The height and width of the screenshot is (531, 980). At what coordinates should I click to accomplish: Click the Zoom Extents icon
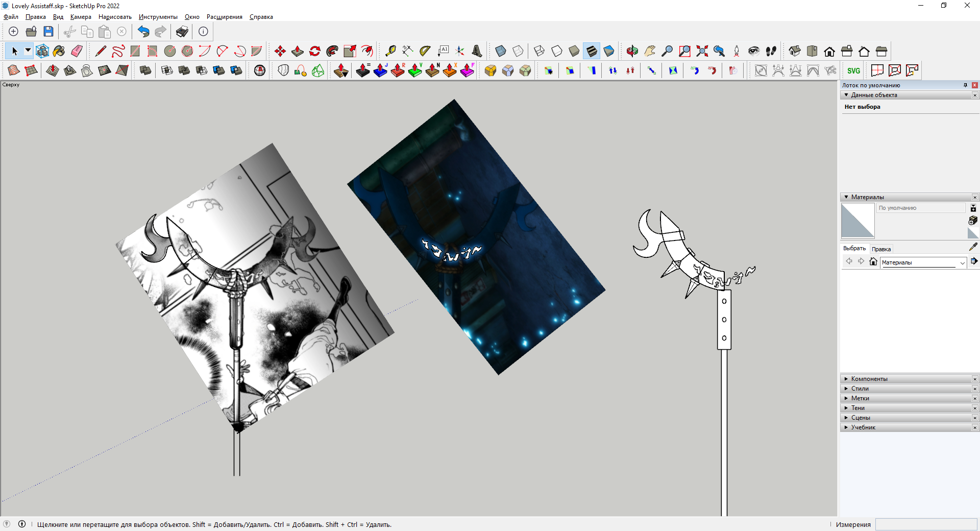coord(702,51)
